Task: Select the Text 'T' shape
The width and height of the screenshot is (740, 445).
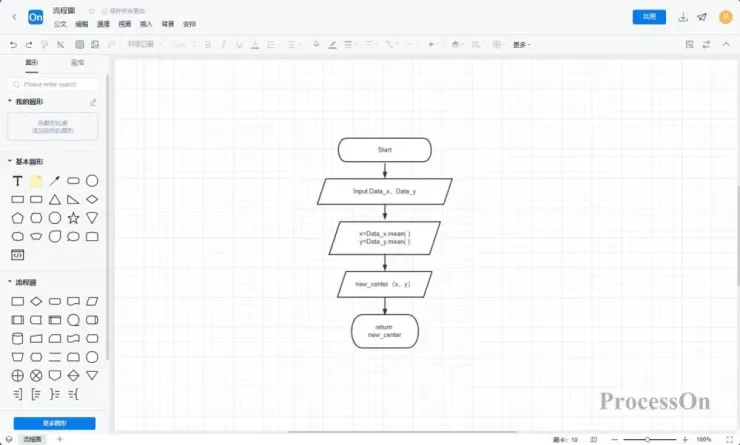Action: coord(17,181)
